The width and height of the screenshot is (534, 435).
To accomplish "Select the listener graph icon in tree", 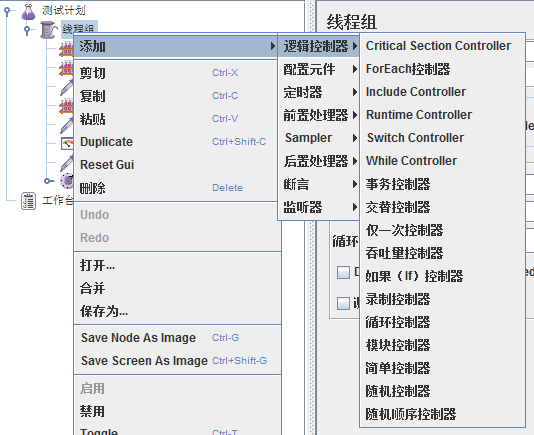I will point(67,143).
